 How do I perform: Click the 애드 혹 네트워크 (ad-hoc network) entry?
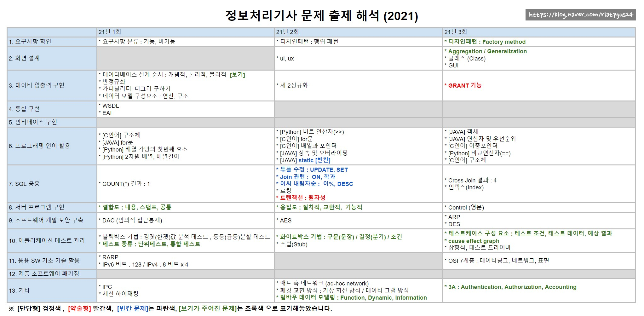[x=324, y=283]
